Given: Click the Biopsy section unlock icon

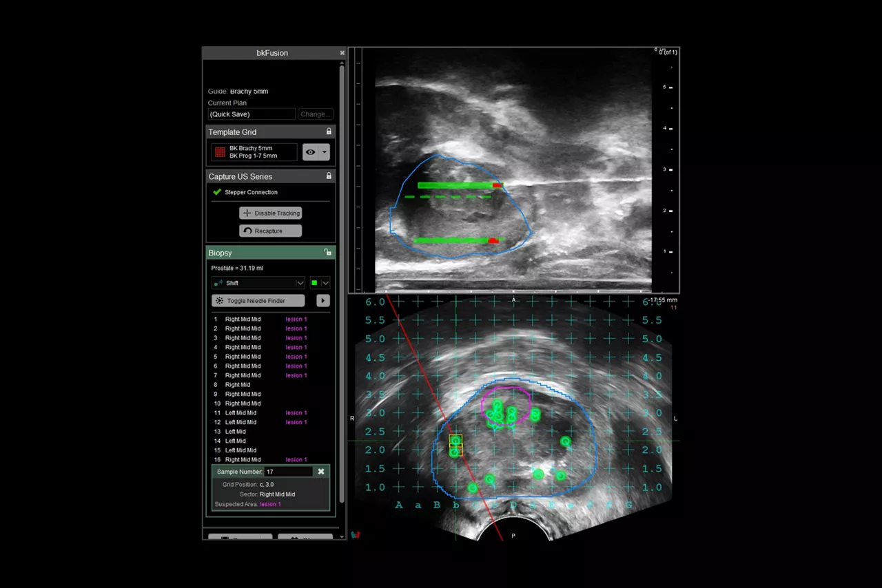Looking at the screenshot, I should tap(328, 253).
